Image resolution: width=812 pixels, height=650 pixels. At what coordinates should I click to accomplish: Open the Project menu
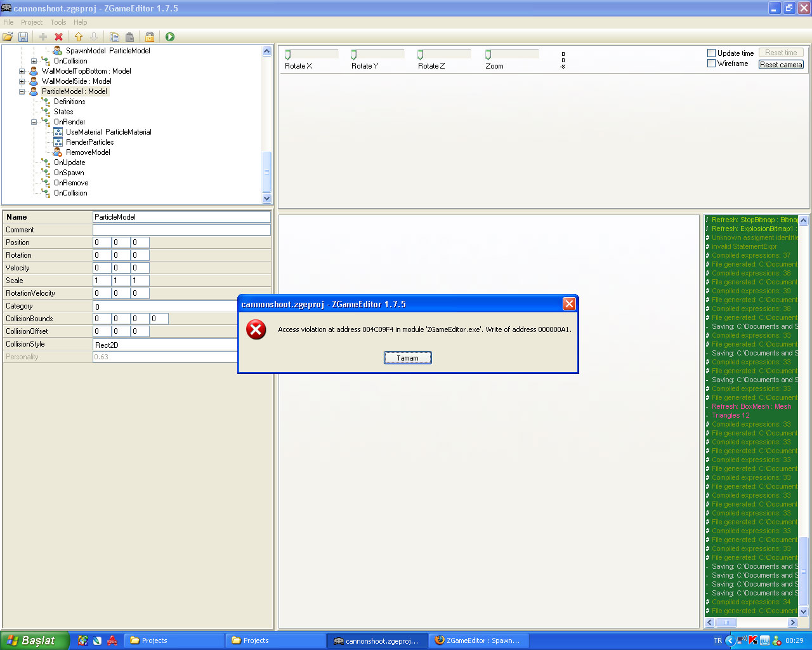[x=32, y=22]
